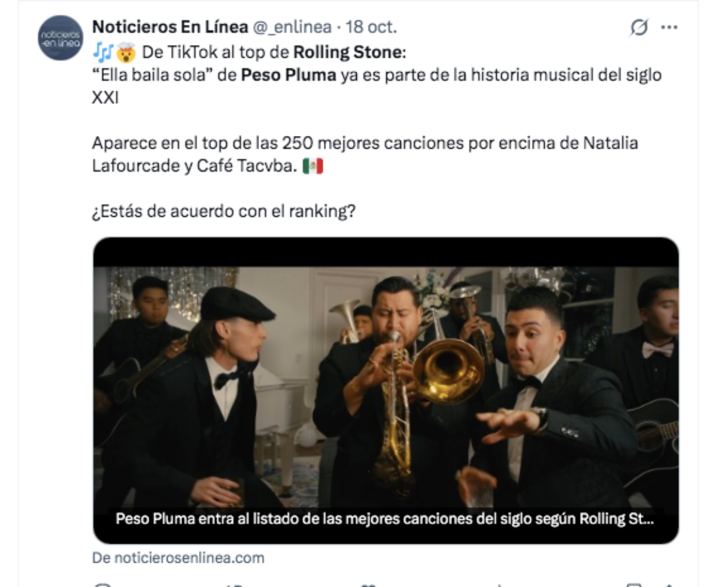Click the Mexican flag emoji
Viewport: 728px width, 587px height.
click(312, 166)
